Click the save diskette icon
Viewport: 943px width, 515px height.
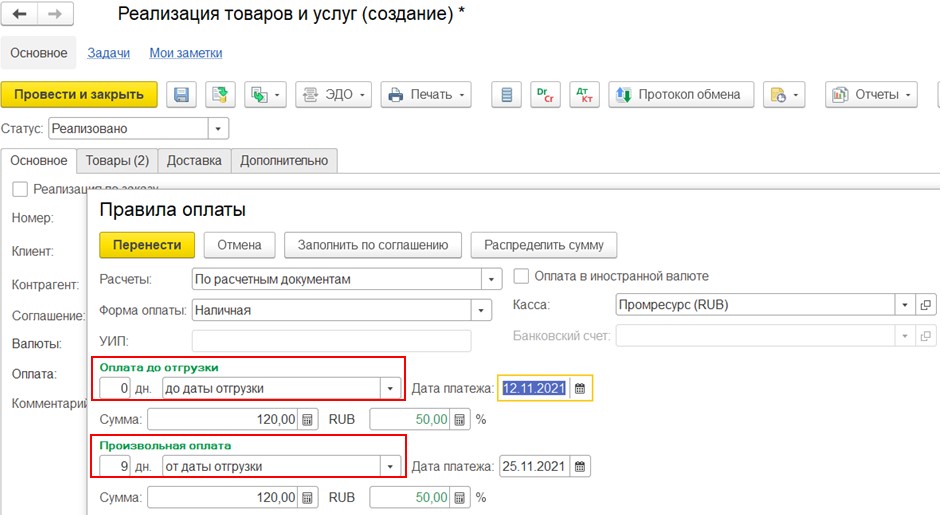coord(181,95)
